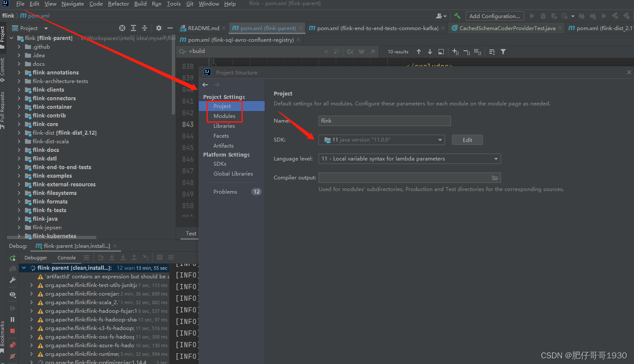This screenshot has height=364, width=634.
Task: Click back arrow in Project Structure dialog
Action: 205,85
